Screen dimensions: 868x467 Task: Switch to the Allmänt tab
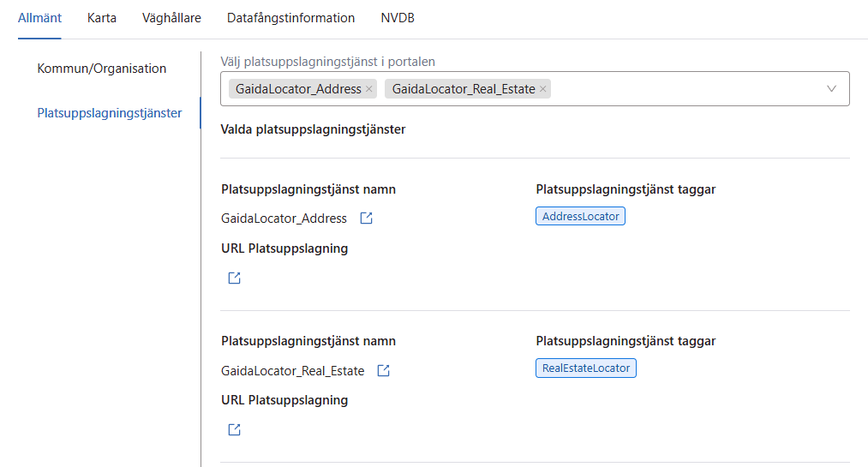coord(39,18)
